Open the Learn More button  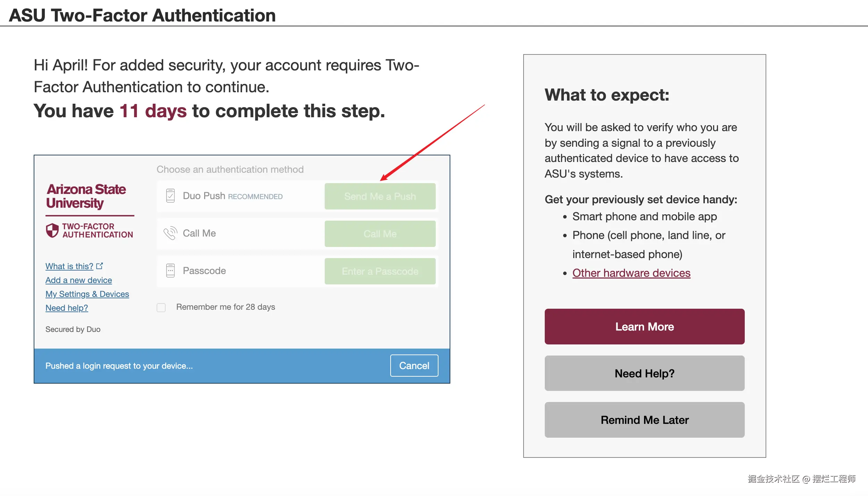(x=644, y=327)
